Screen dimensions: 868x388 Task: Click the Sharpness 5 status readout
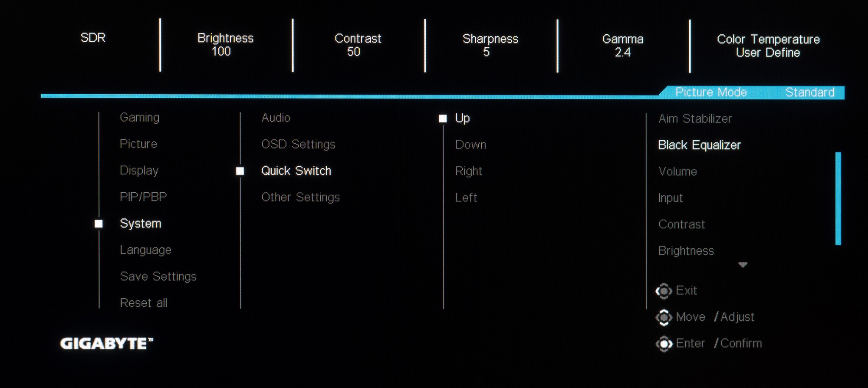point(490,46)
